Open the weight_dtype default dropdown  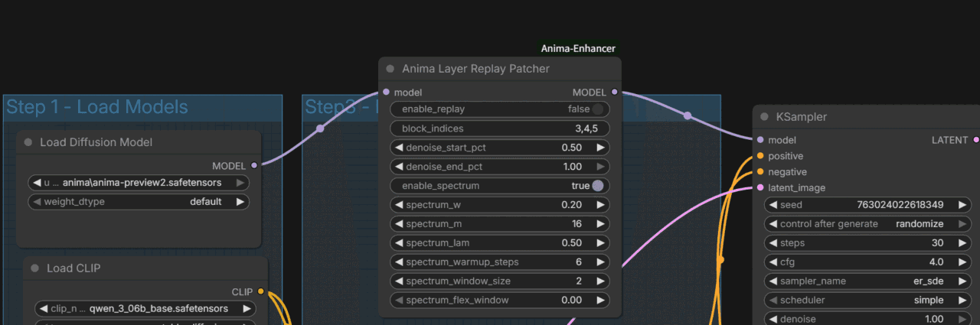pyautogui.click(x=139, y=202)
